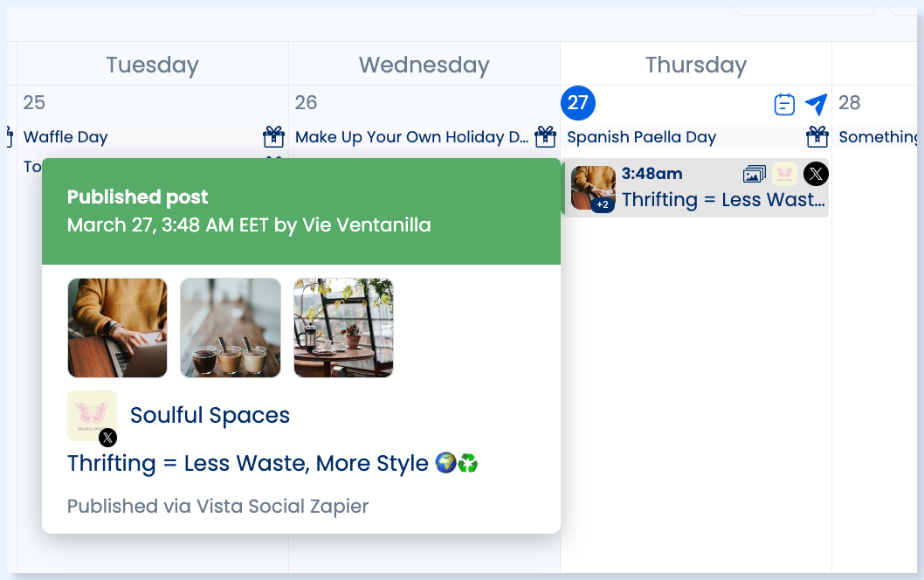Select the Waffle Day holiday entry
This screenshot has height=580, width=924.
tap(66, 137)
